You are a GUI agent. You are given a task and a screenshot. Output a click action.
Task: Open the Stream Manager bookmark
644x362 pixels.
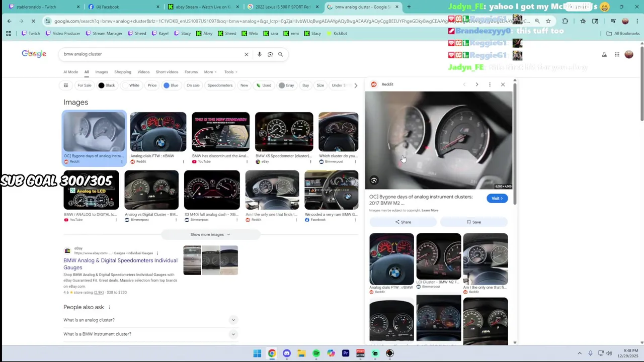104,34
